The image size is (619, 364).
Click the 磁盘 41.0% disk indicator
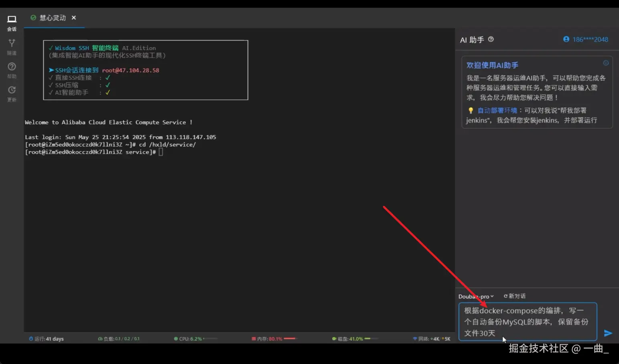[x=347, y=339]
